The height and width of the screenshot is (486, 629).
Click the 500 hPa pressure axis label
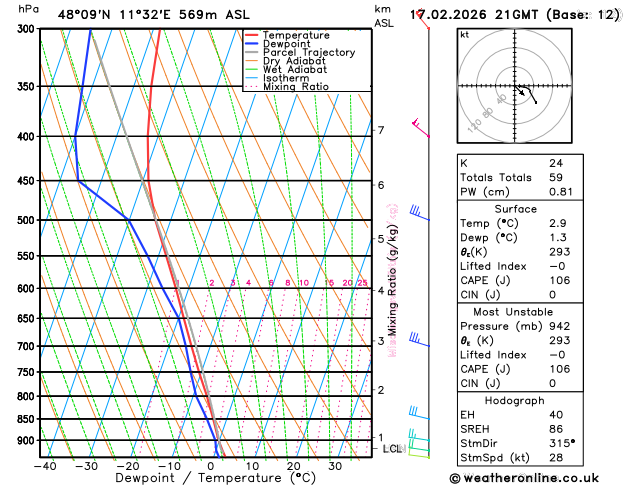[28, 220]
